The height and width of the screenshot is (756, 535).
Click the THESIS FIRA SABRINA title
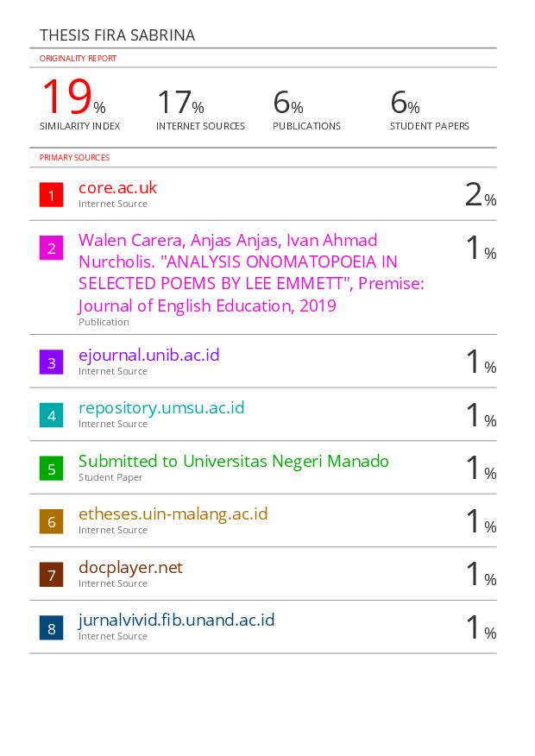coord(117,35)
